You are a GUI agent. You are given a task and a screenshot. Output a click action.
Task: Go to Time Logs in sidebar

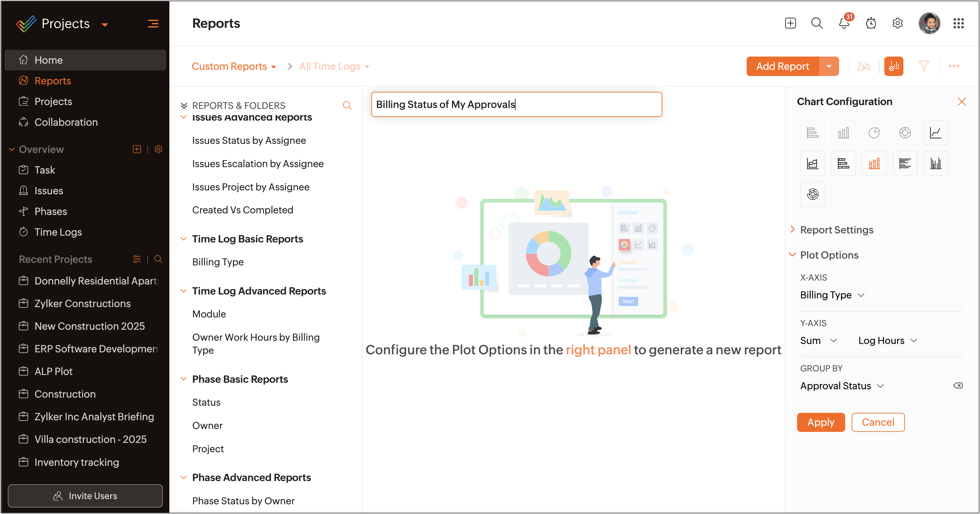pyautogui.click(x=58, y=232)
